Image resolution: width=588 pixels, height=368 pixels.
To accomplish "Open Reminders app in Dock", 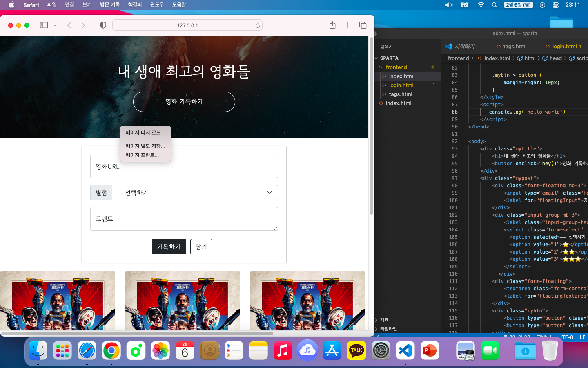I will pyautogui.click(x=234, y=350).
